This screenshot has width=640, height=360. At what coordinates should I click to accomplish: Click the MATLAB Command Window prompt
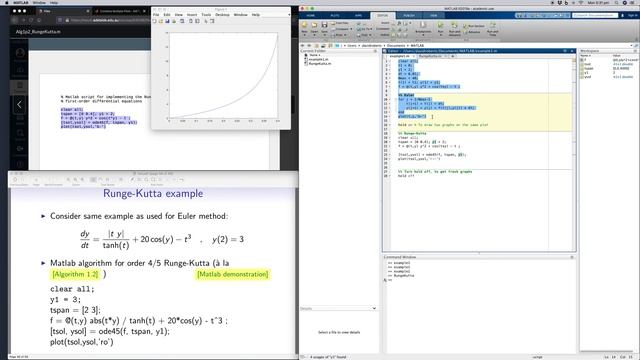pyautogui.click(x=390, y=280)
